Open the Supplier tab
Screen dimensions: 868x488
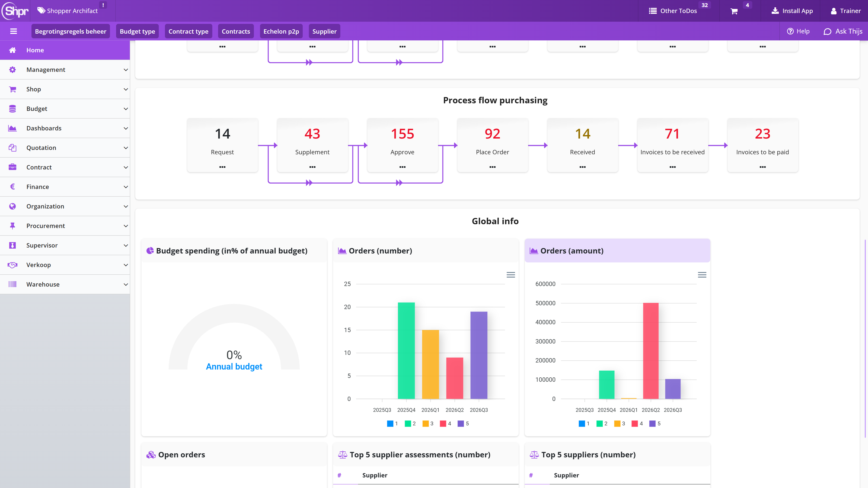pyautogui.click(x=324, y=31)
